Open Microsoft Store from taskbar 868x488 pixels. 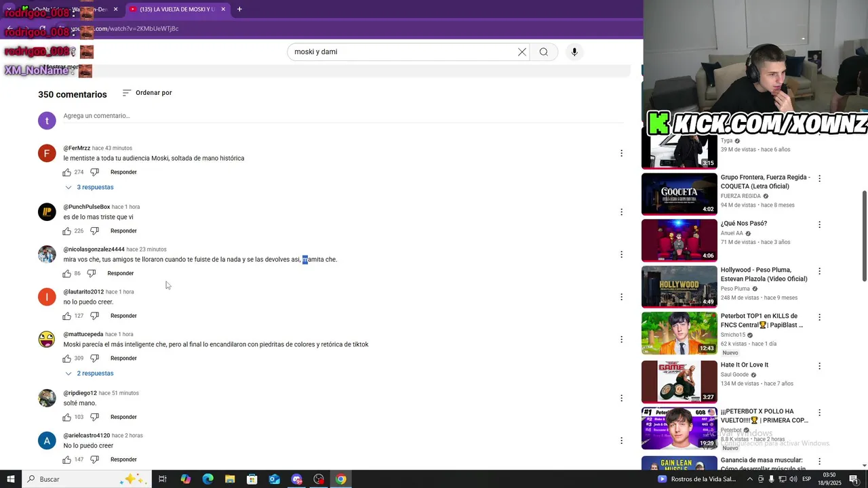coord(252,479)
